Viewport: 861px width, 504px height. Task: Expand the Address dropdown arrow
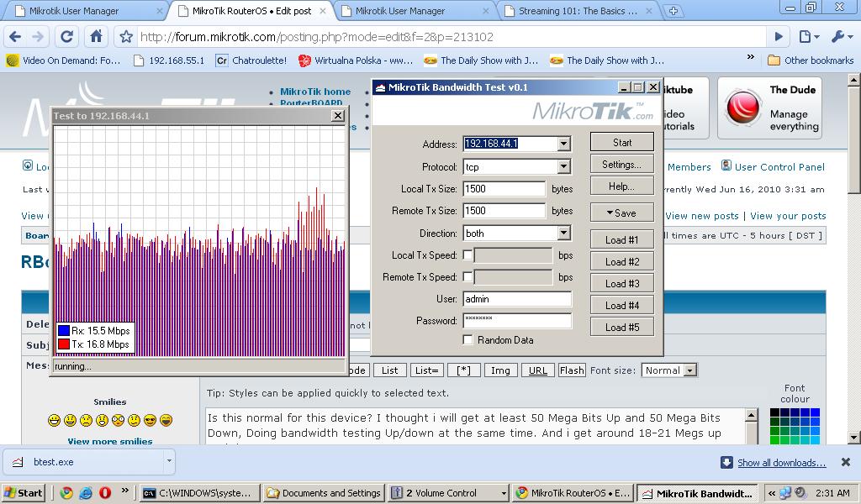564,144
